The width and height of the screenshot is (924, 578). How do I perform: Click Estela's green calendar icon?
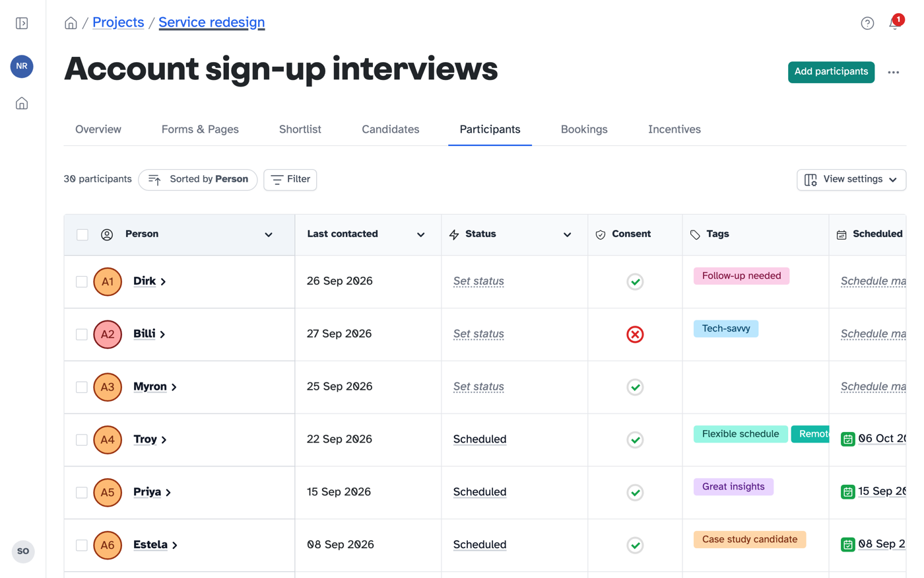coord(848,545)
